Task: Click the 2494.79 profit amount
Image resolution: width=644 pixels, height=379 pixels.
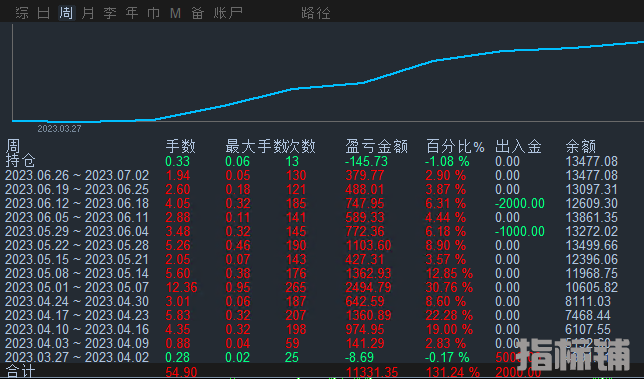Action: (368, 287)
